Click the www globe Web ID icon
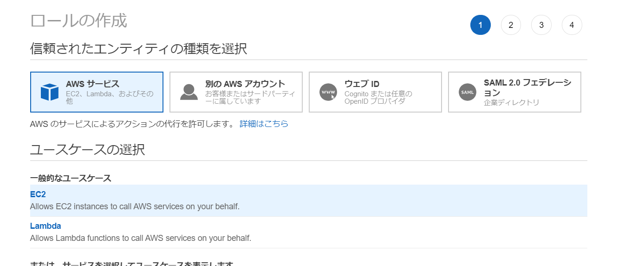This screenshot has width=644, height=266. pyautogui.click(x=328, y=92)
